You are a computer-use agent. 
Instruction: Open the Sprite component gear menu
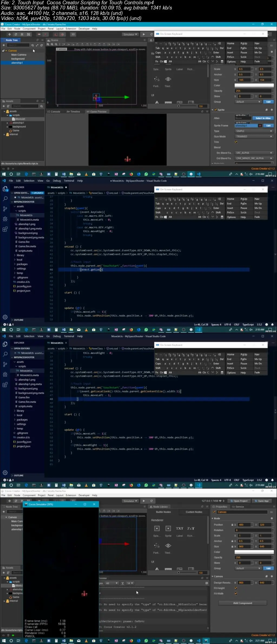click(272, 110)
